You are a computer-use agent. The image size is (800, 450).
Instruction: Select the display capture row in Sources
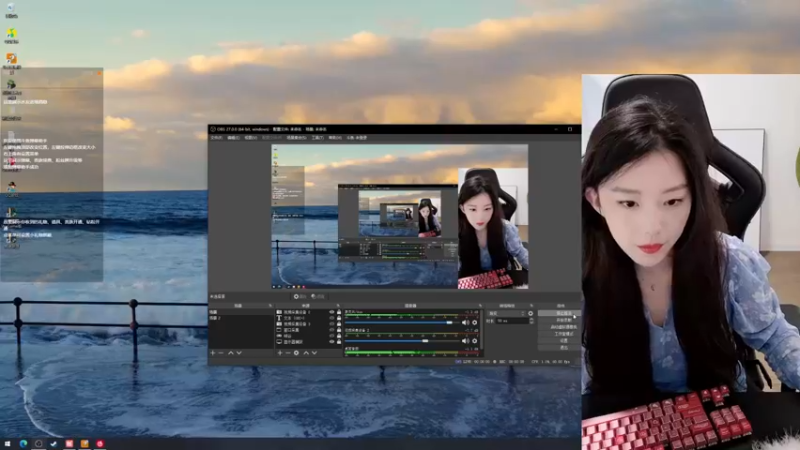pos(309,341)
